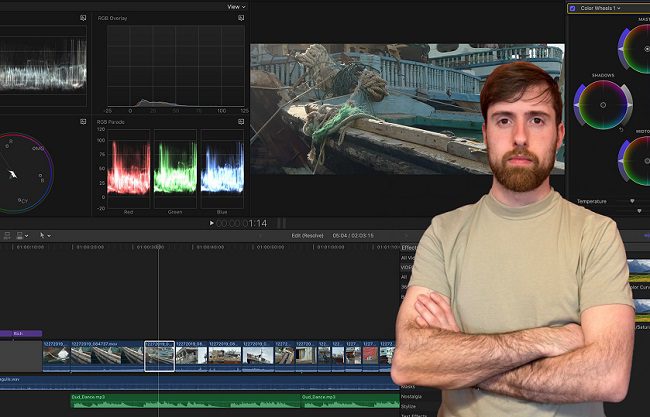650x417 pixels.
Task: Click the Shadows wheel saturation handle
Action: click(x=576, y=105)
